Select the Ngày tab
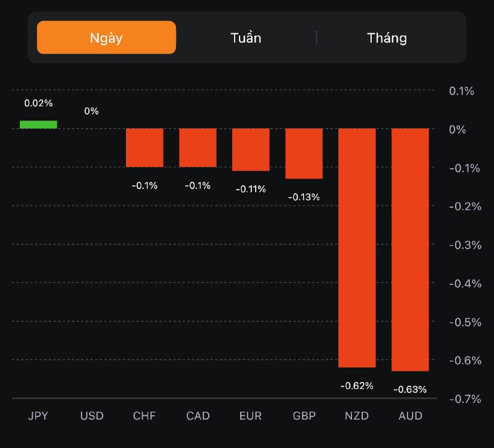Image resolution: width=494 pixels, height=448 pixels. point(106,38)
